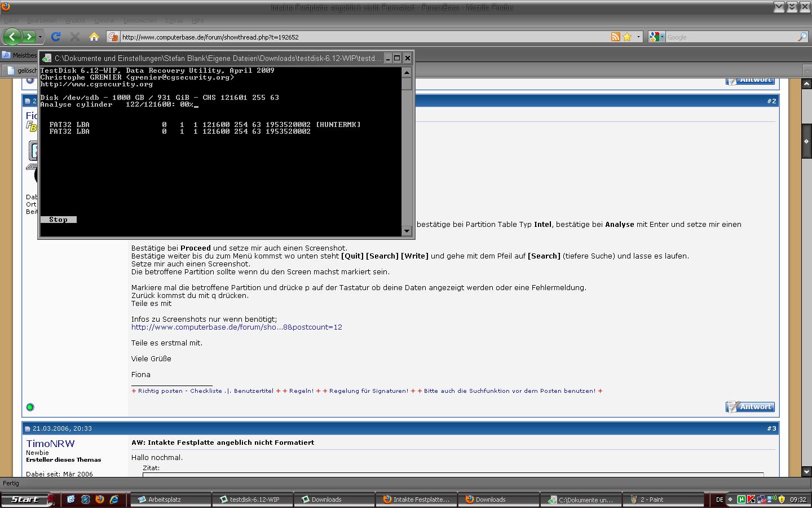Click green online status icon under Fiona's post
The image size is (812, 508).
[x=30, y=407]
